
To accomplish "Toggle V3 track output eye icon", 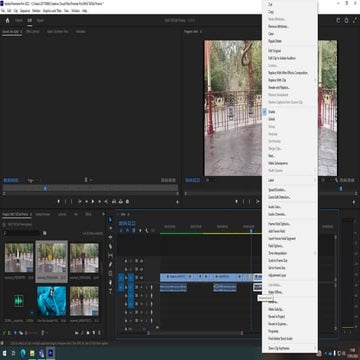I will click(x=142, y=261).
